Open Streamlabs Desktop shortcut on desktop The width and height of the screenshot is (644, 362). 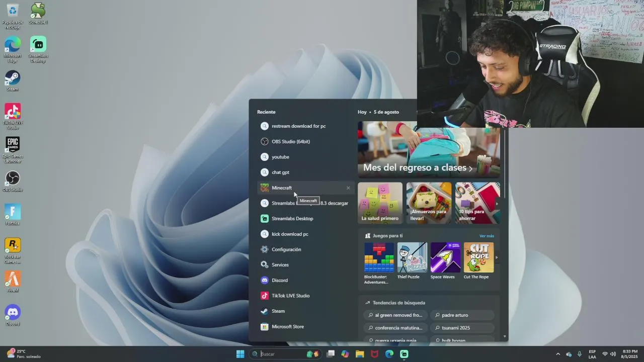(38, 49)
